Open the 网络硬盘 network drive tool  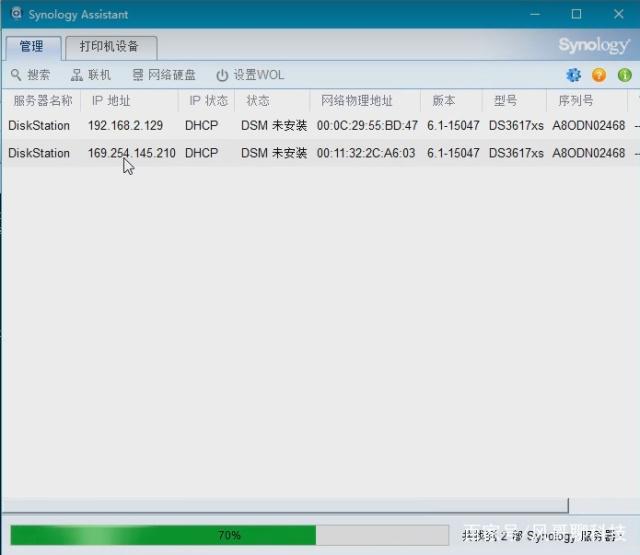point(164,75)
